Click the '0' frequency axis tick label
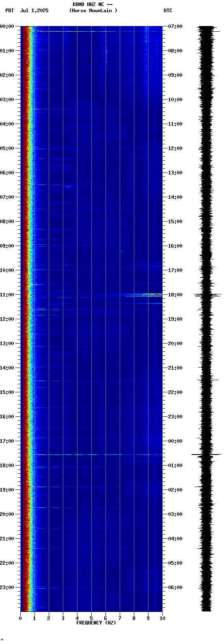The height and width of the screenshot is (644, 224). click(x=20, y=618)
